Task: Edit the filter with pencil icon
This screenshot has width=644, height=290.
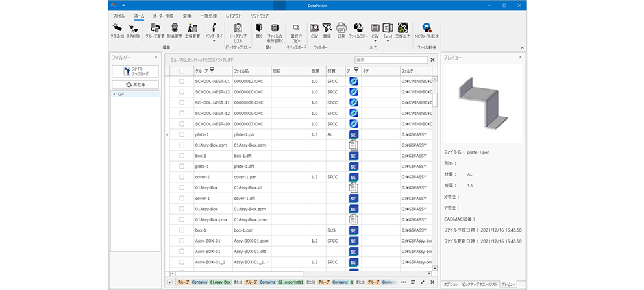Action: [x=423, y=282]
